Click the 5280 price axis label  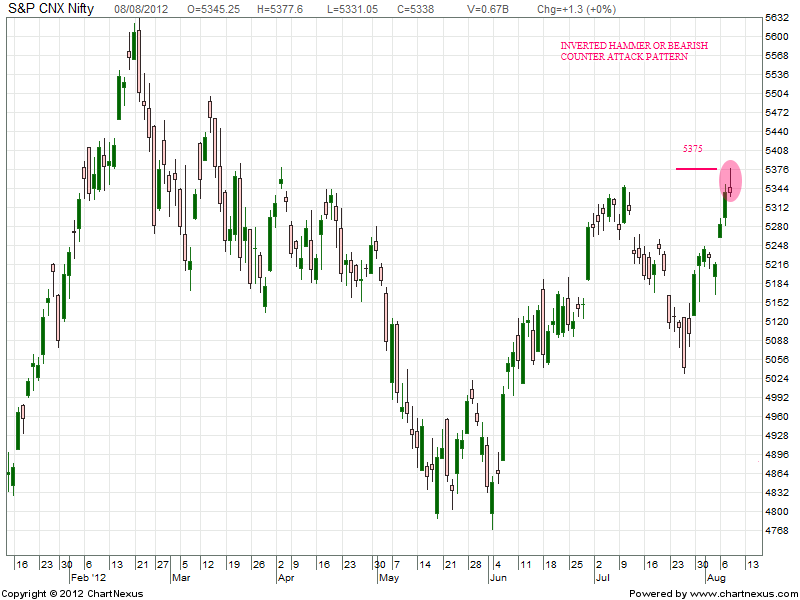click(x=777, y=227)
